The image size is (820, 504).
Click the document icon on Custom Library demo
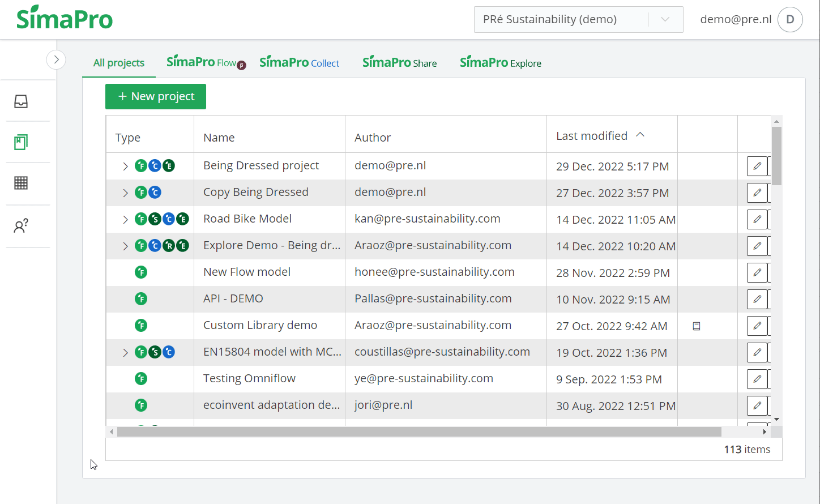[696, 326]
